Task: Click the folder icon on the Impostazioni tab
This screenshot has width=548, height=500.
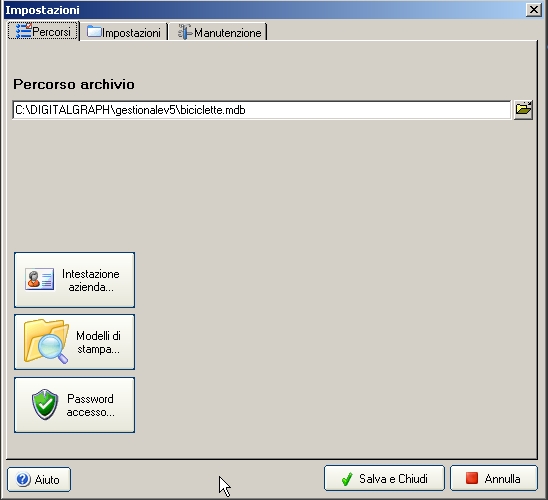Action: click(x=94, y=31)
